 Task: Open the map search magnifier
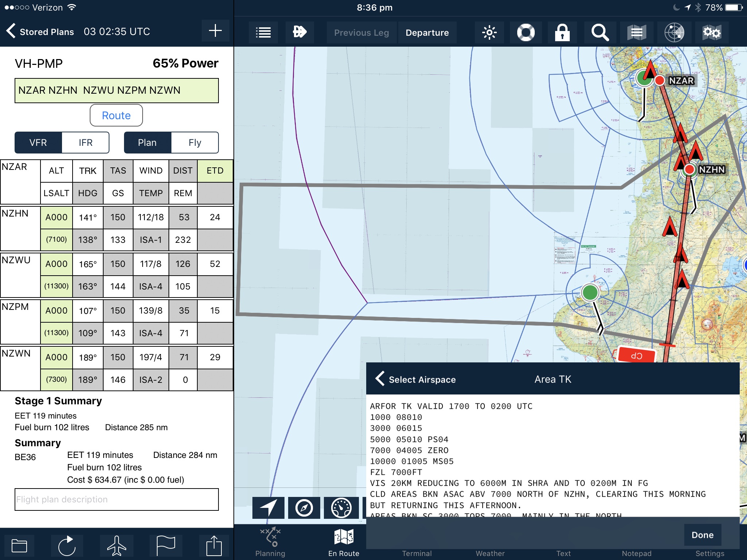click(x=600, y=32)
